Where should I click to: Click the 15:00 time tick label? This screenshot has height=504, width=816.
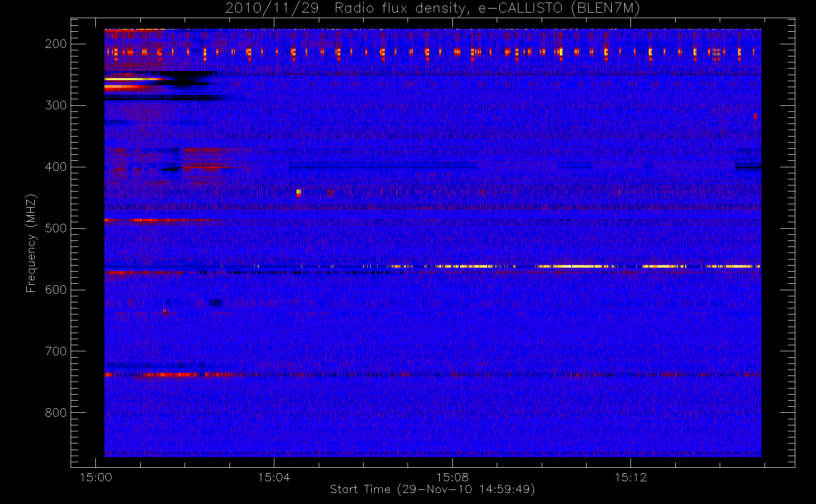(96, 477)
